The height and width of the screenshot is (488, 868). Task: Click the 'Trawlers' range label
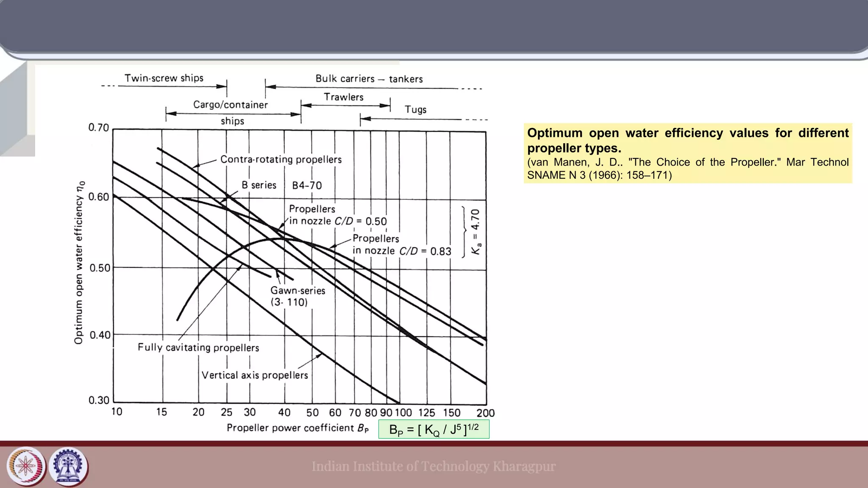click(344, 97)
